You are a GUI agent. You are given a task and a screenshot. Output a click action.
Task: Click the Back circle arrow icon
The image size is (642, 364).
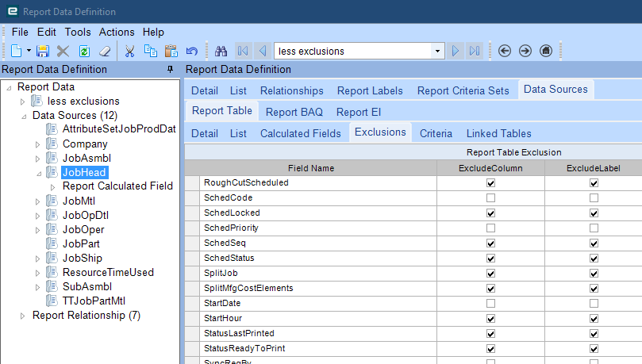pos(505,51)
